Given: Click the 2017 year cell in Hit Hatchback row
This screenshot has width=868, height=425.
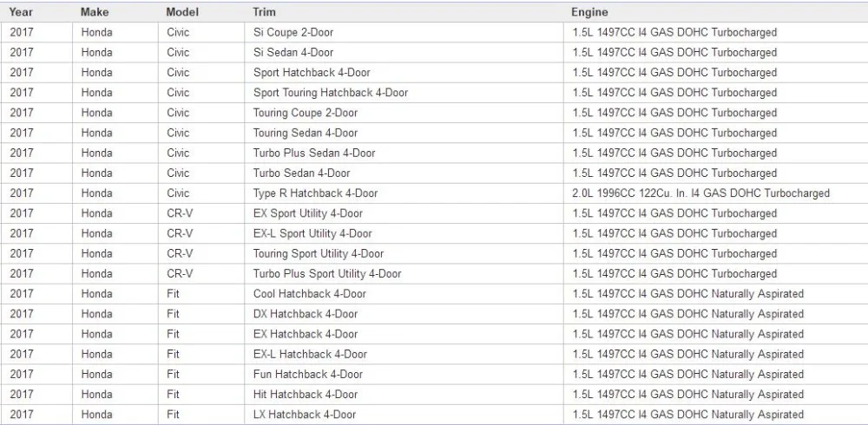Looking at the screenshot, I should coord(36,395).
